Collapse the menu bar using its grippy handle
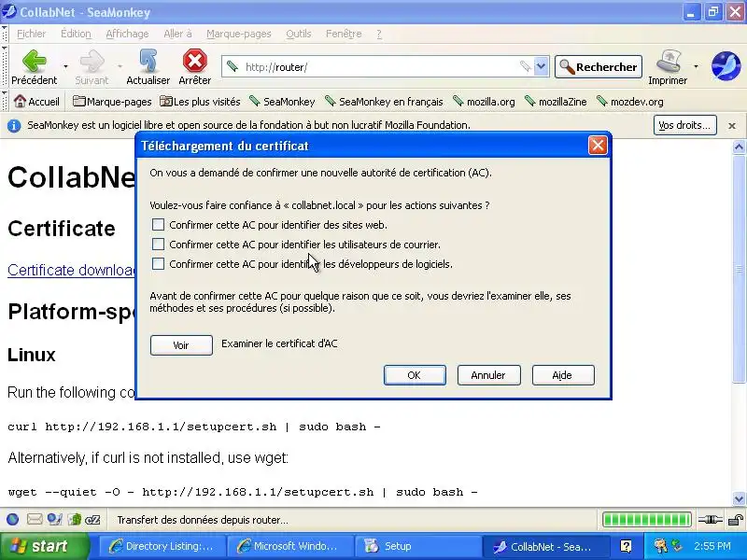Image resolution: width=747 pixels, height=560 pixels. pyautogui.click(x=5, y=34)
